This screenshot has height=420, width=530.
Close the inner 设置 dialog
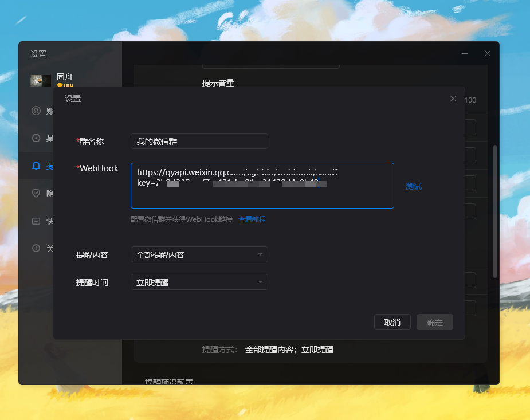[x=453, y=99]
